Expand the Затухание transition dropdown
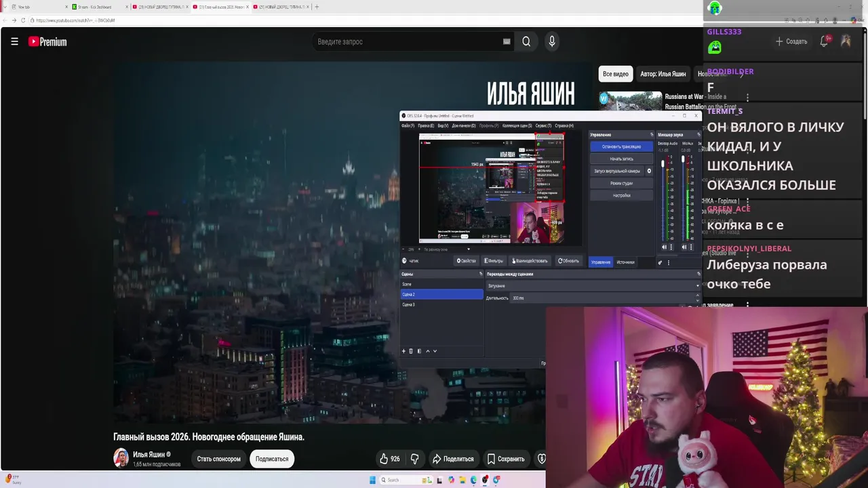This screenshot has height=488, width=868. [593, 286]
